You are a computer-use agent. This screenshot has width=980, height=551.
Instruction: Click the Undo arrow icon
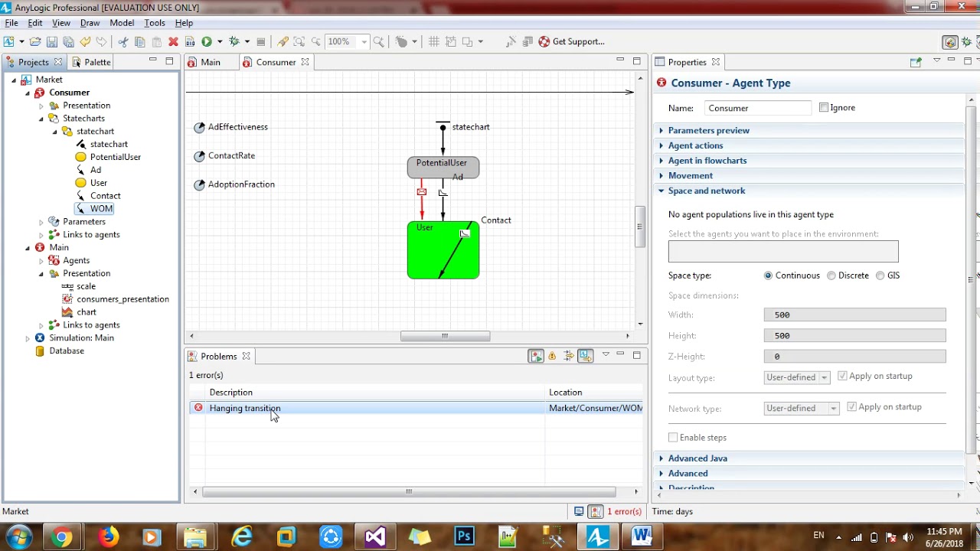[x=85, y=41]
